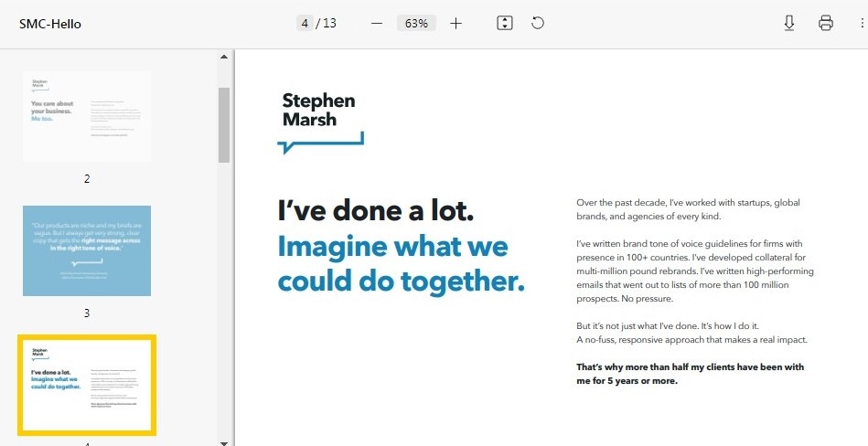Click the SMC-Hello document title

coord(50,24)
